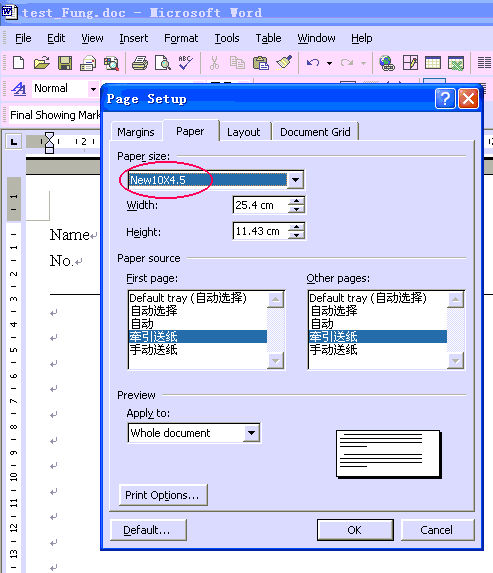Screen dimensions: 493x573
Task: Expand the Paper size dropdown
Action: click(x=295, y=180)
